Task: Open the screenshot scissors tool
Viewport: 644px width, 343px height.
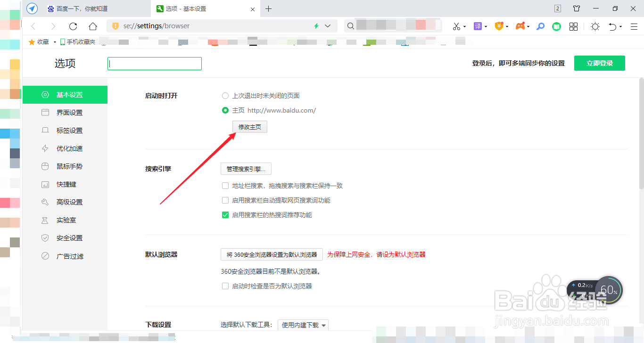Action: pos(456,26)
